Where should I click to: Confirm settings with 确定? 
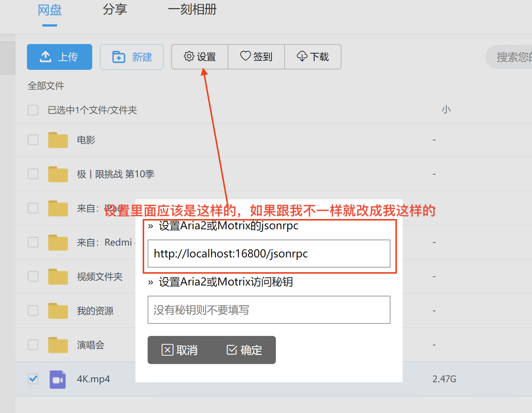[x=244, y=350]
